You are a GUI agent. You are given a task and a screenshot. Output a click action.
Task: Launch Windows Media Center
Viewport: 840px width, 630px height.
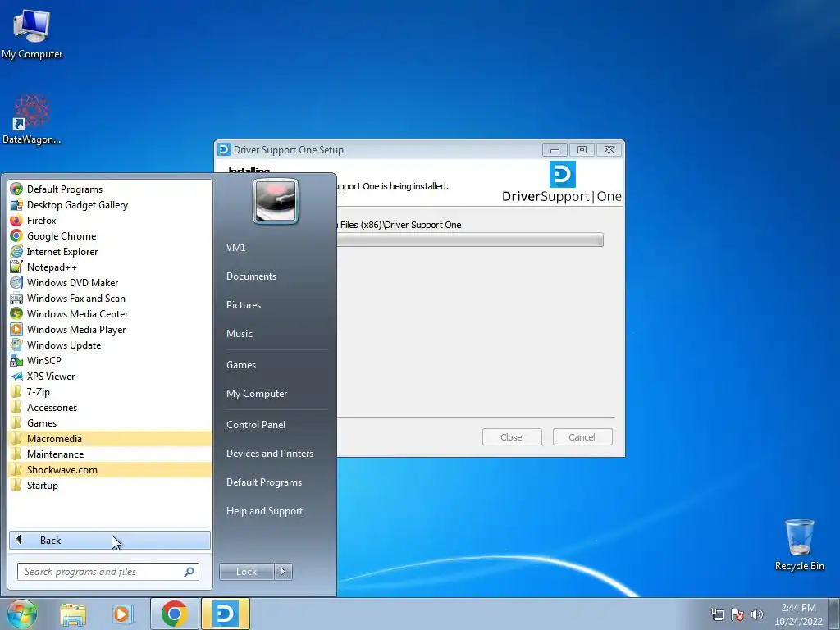click(111, 313)
